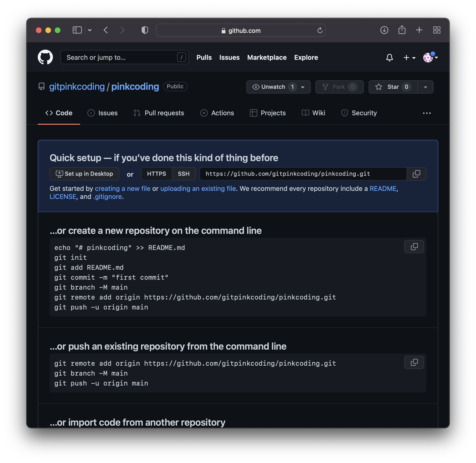Viewport: 476px width, 463px height.
Task: Click the GitHub Octocat logo
Action: (45, 57)
